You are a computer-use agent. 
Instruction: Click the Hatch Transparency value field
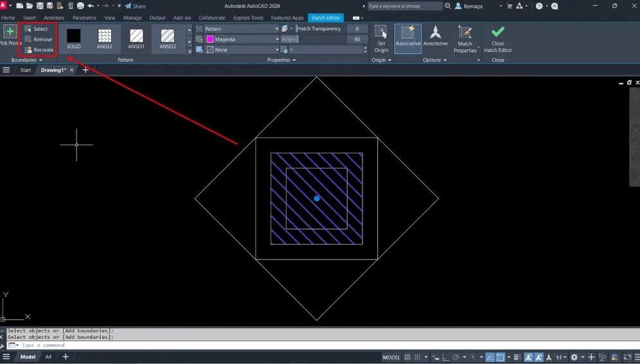357,28
